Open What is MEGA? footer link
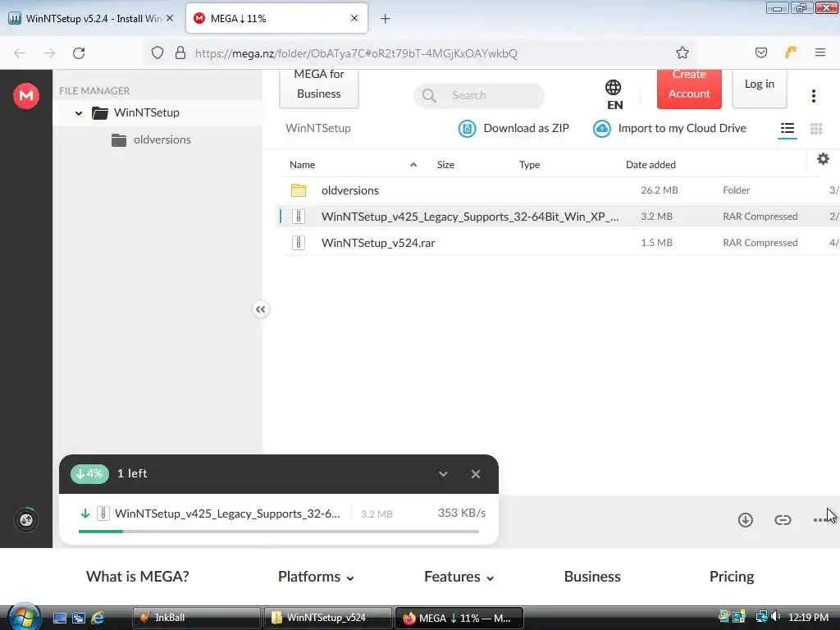The image size is (840, 630). 138,577
